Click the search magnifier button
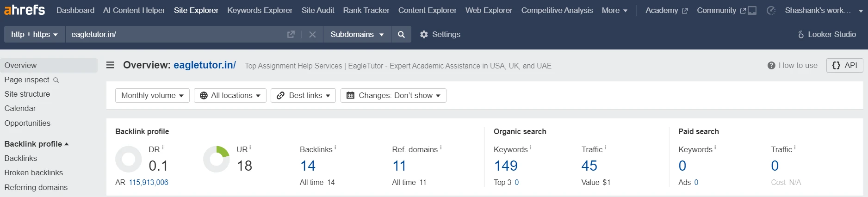This screenshot has height=197, width=868. pyautogui.click(x=401, y=34)
